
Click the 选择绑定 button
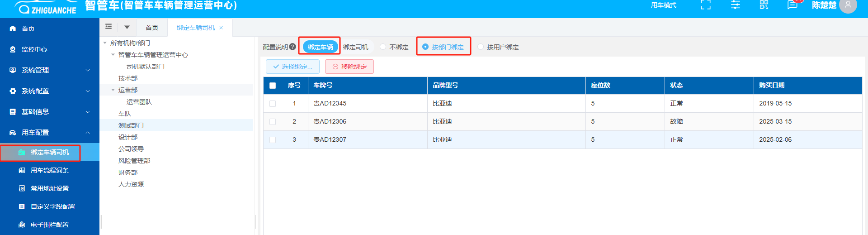coord(292,67)
